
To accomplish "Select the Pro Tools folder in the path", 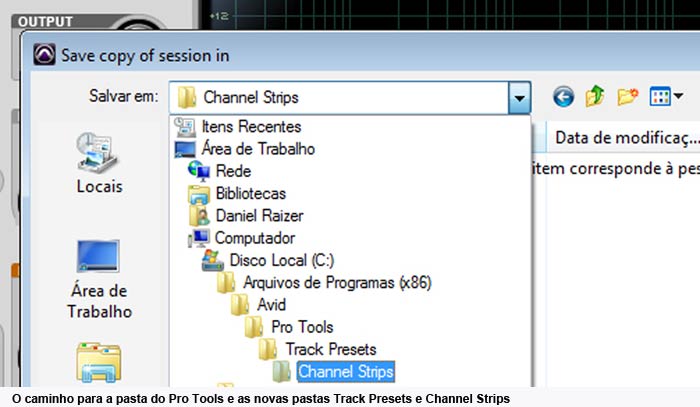I will click(x=302, y=327).
